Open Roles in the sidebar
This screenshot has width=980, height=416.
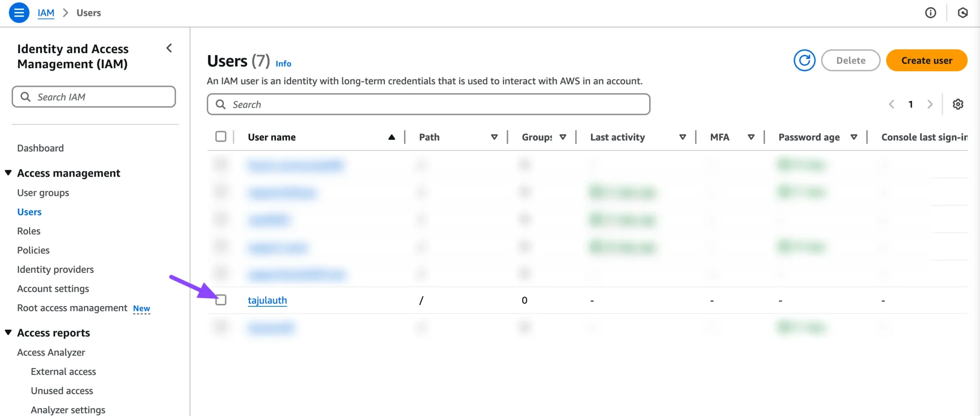tap(29, 231)
